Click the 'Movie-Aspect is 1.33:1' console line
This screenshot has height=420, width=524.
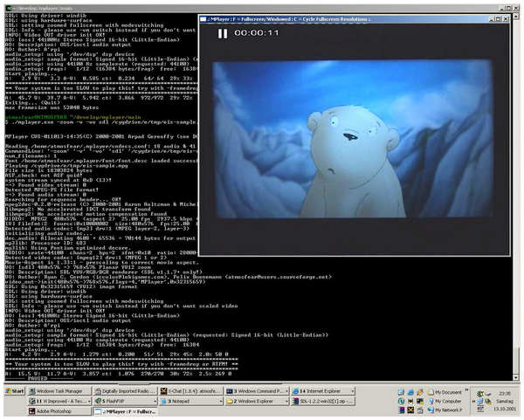tap(101, 262)
